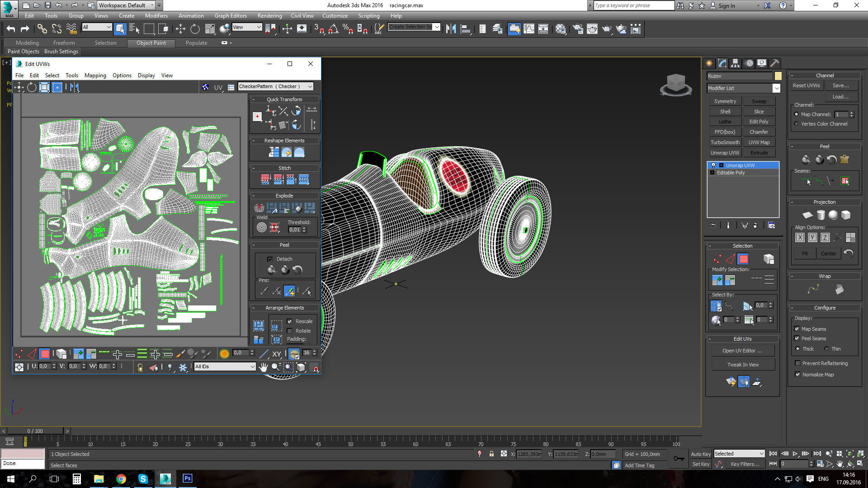Click the Kuzov object name field
Screen dimensions: 868x488
click(740, 76)
